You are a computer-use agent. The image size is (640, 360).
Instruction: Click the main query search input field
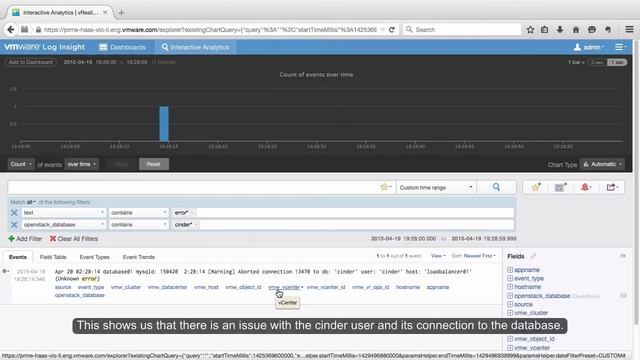pyautogui.click(x=194, y=187)
